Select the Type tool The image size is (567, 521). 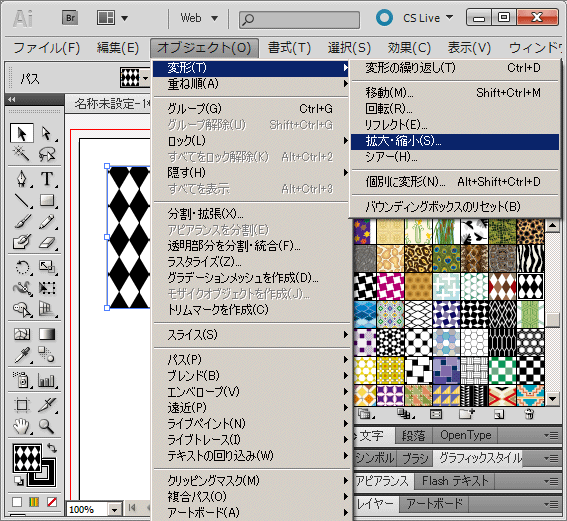point(47,178)
